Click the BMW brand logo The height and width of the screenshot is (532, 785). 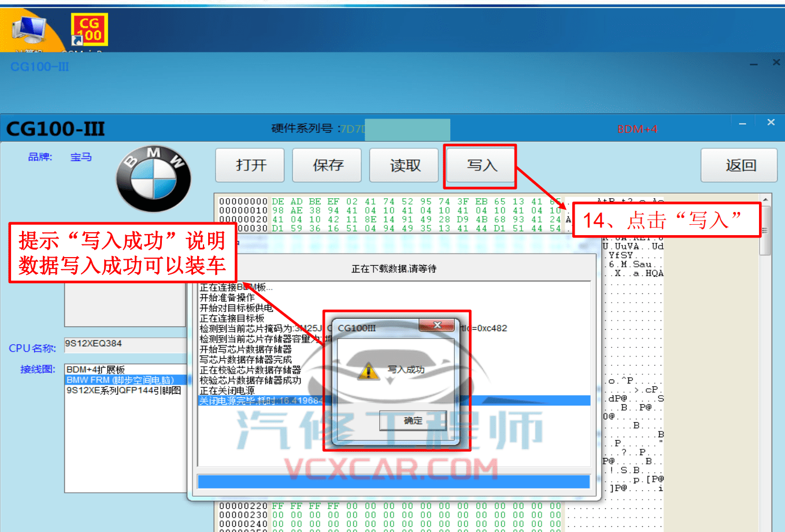[x=153, y=177]
